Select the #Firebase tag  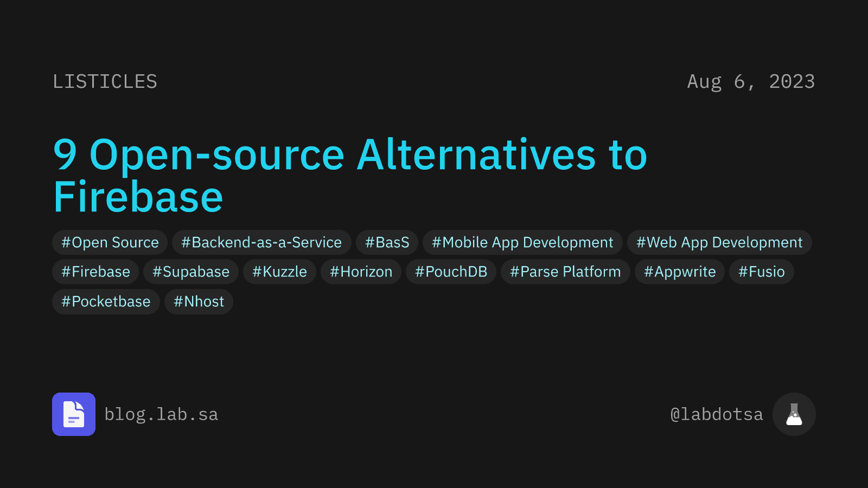(x=95, y=272)
